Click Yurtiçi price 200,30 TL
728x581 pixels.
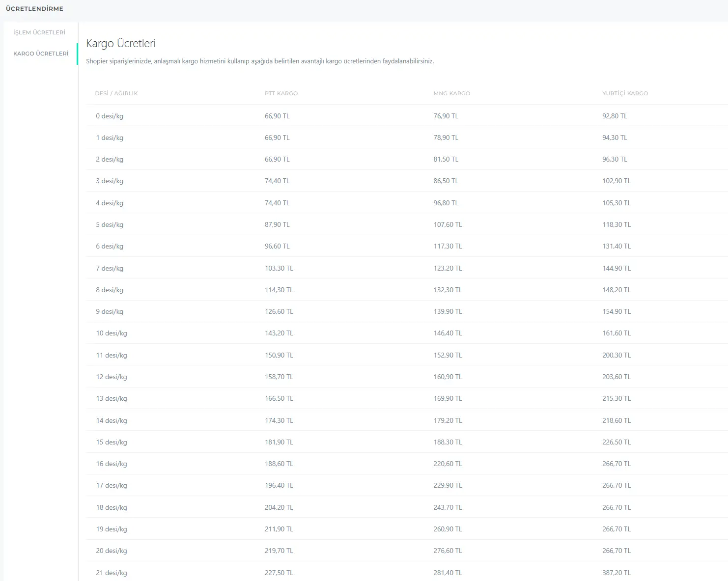click(x=616, y=356)
